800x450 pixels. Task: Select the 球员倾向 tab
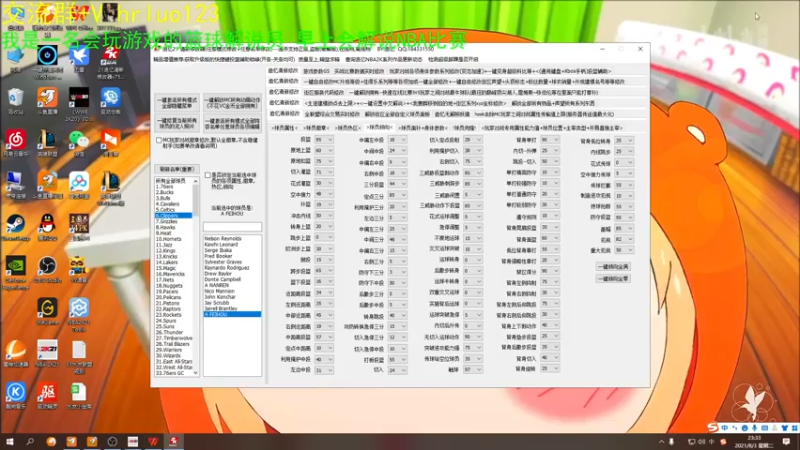[x=379, y=127]
